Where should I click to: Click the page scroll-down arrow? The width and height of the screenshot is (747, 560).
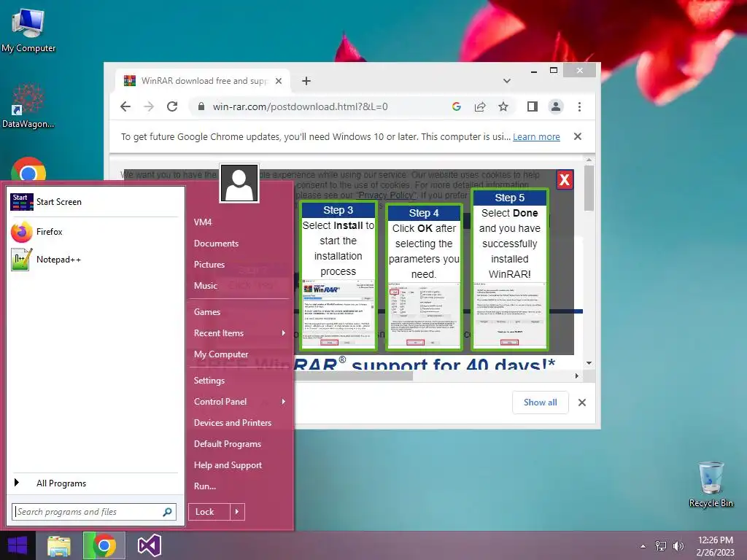click(x=589, y=363)
